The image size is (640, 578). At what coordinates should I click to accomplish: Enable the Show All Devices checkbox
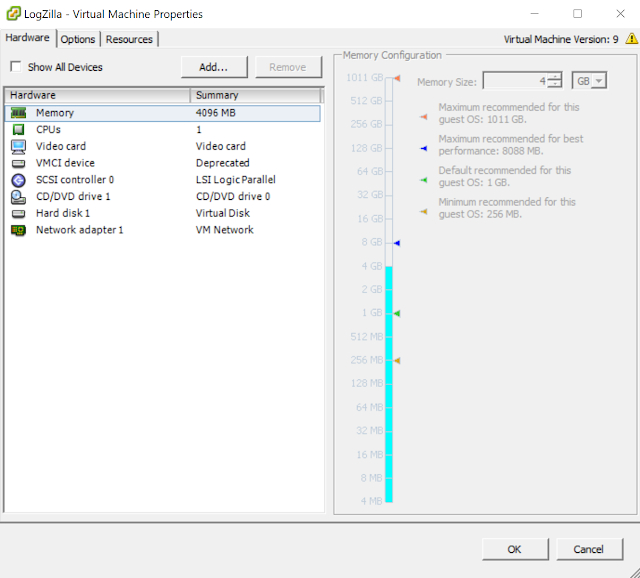point(16,67)
